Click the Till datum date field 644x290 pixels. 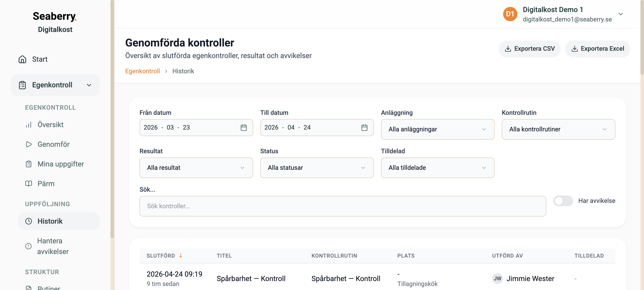point(317,127)
